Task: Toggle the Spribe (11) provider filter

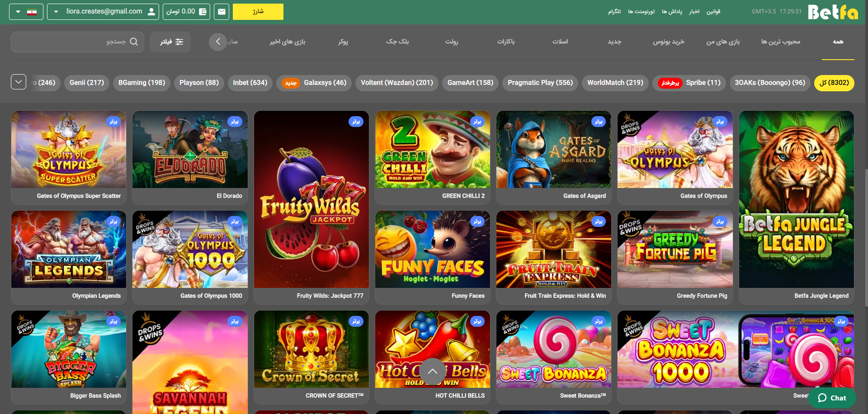Action: point(689,83)
